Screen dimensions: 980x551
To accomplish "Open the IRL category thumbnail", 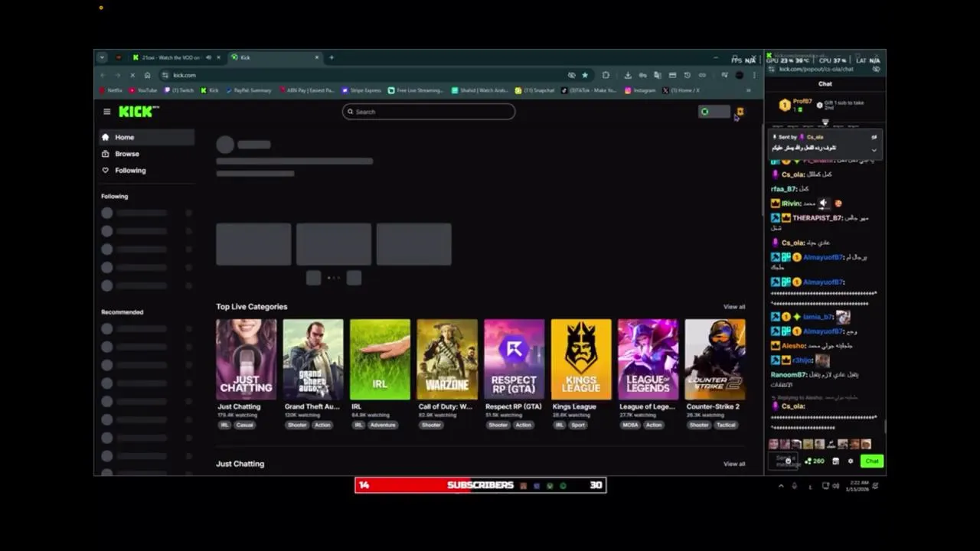I will (x=381, y=360).
